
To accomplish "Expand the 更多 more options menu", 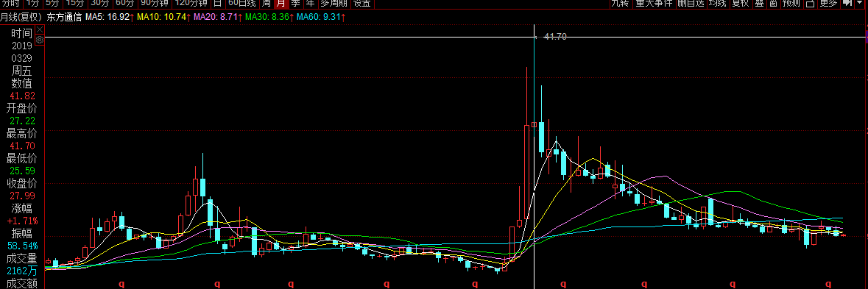I will (x=829, y=4).
